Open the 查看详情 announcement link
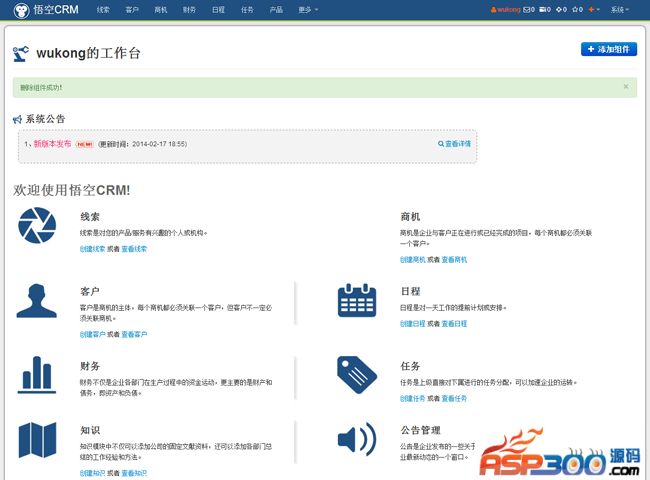 coord(454,143)
